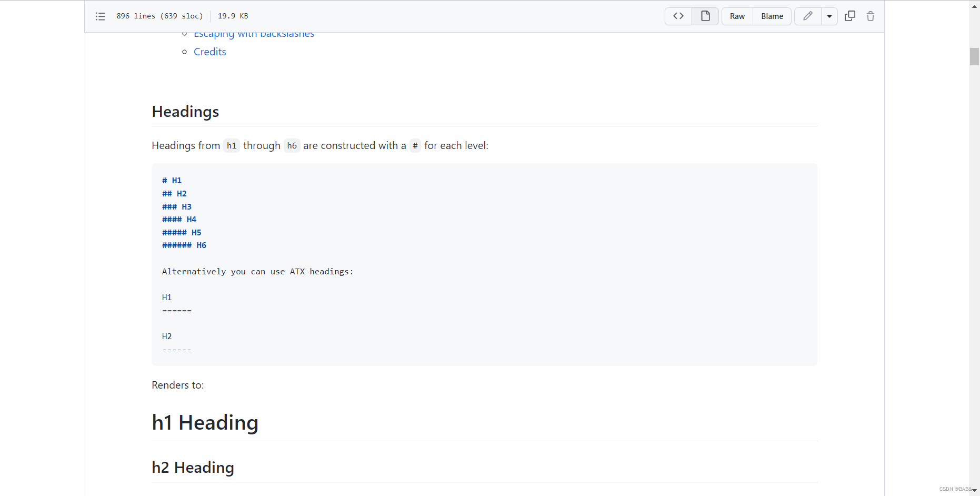
Task: Click the '19.9 KB' file size text
Action: click(233, 16)
